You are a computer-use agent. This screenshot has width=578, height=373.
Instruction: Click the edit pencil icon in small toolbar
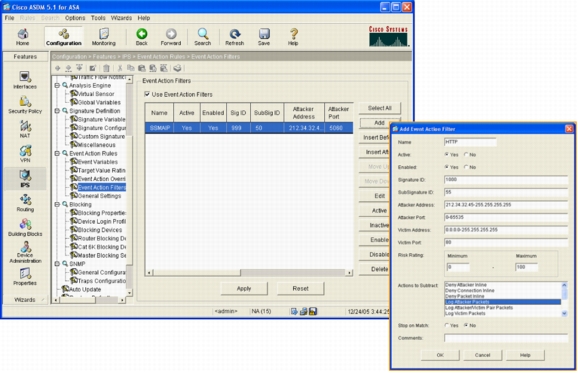[93, 68]
